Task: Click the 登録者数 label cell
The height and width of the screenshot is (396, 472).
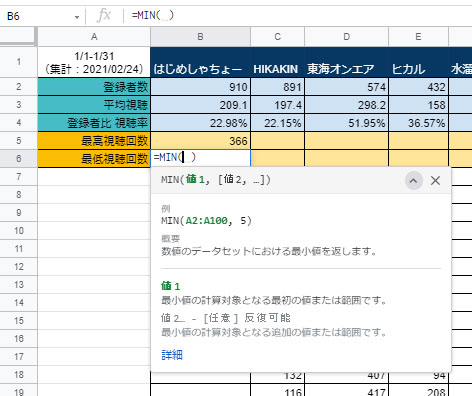Action: tap(94, 87)
